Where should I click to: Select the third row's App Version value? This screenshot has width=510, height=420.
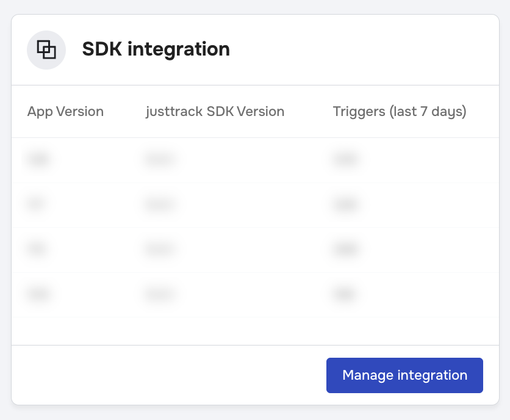coord(37,250)
